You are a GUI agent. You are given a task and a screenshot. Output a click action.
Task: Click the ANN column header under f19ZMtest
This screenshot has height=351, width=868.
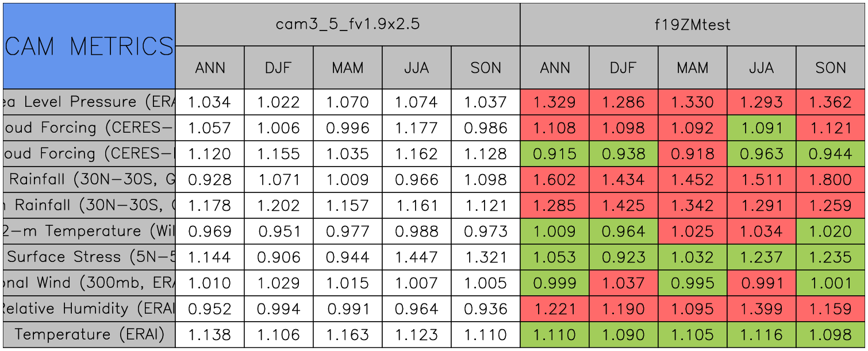coord(554,68)
